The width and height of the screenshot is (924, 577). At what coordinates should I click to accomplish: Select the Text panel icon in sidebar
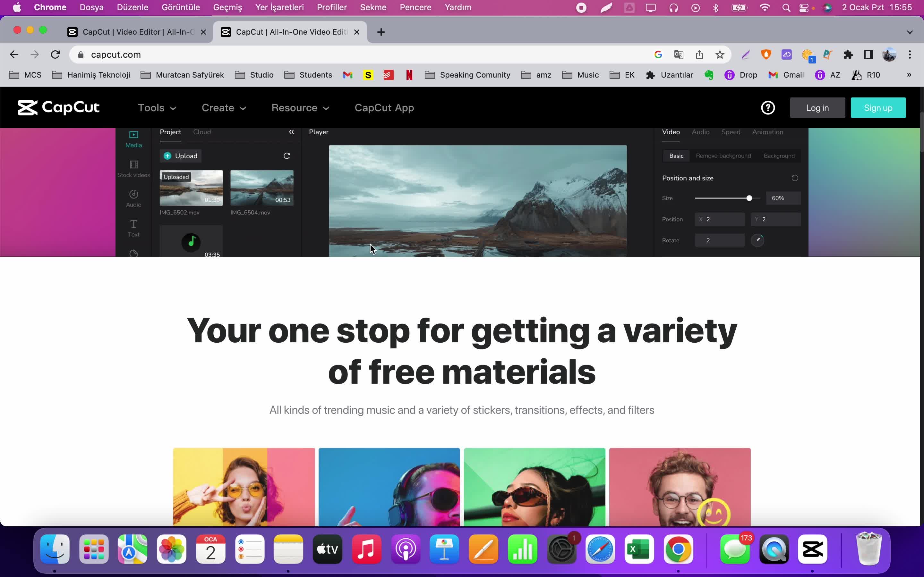coord(133,227)
